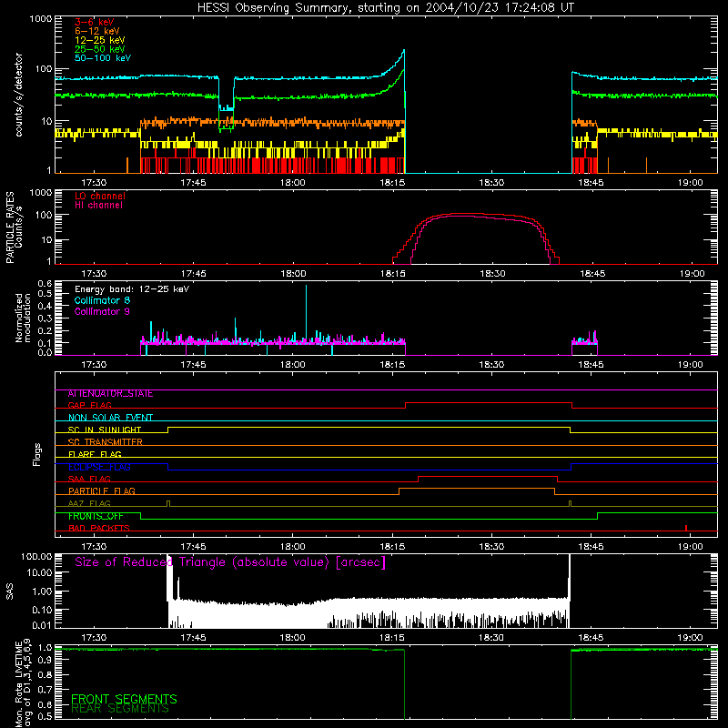
Task: Click the 50-100 keV count peak near 18:15
Action: coord(403,50)
